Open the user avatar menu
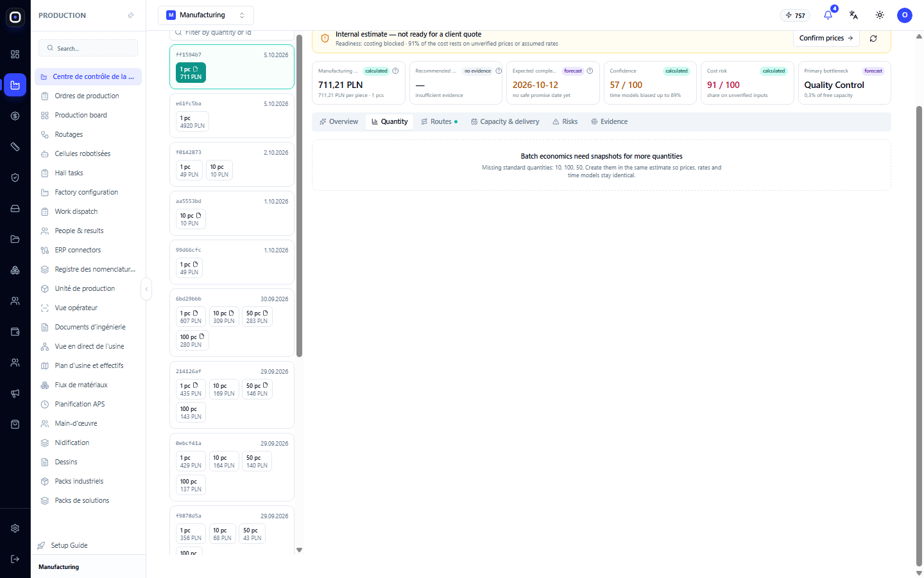The height and width of the screenshot is (578, 924). [x=905, y=15]
